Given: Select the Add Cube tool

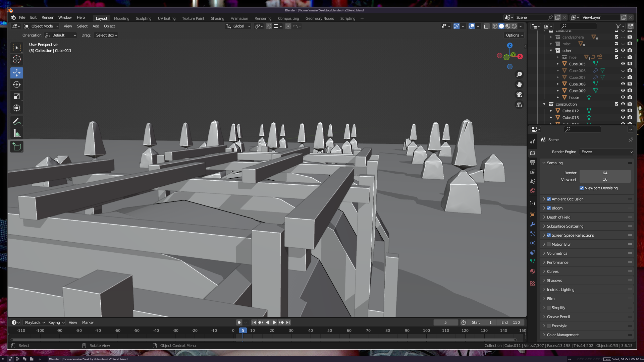Looking at the screenshot, I should coord(17,146).
